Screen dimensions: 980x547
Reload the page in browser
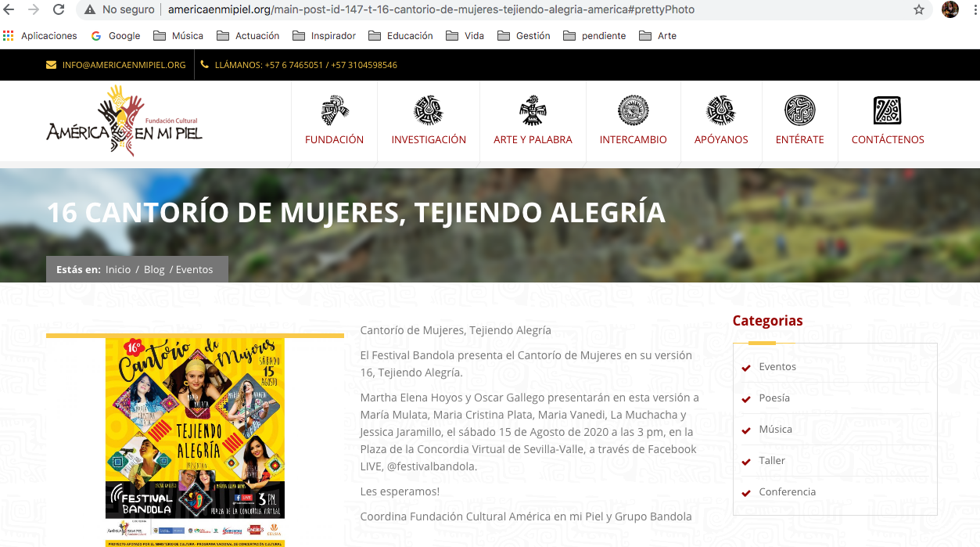(x=59, y=10)
